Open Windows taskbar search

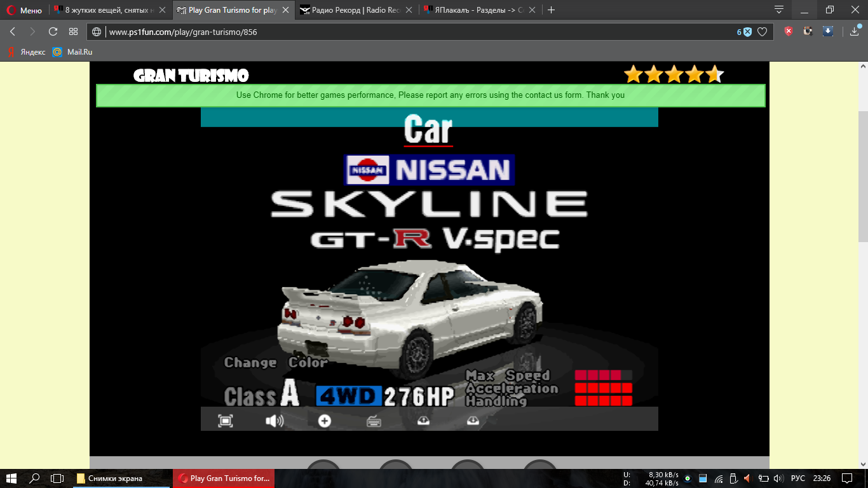[x=35, y=478]
